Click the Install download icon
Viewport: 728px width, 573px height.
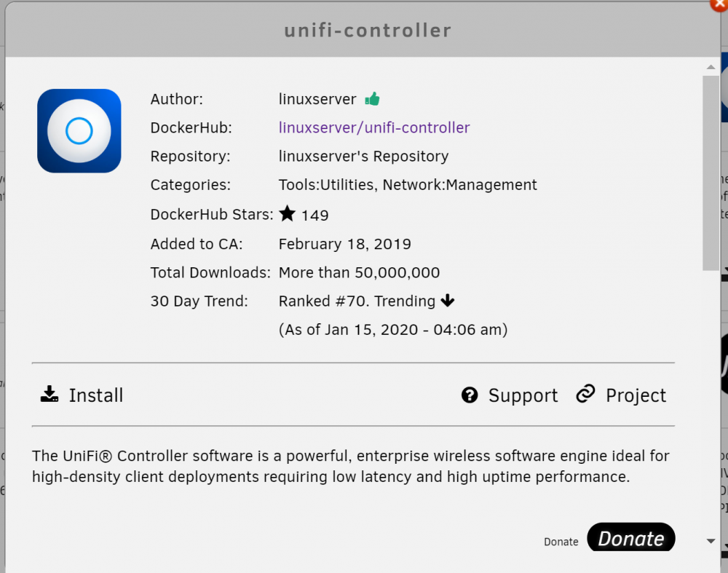[x=50, y=394]
